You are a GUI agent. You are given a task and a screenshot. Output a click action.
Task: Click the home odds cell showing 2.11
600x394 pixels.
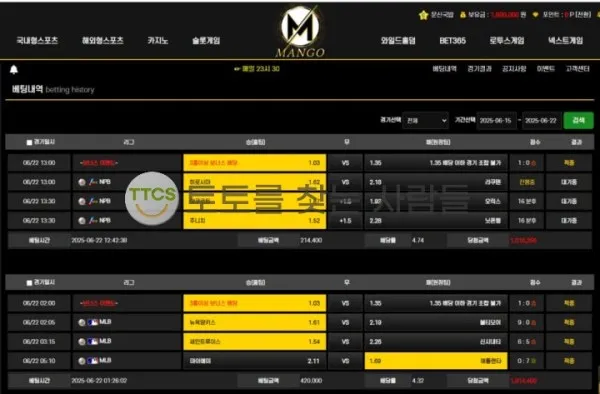pos(254,361)
